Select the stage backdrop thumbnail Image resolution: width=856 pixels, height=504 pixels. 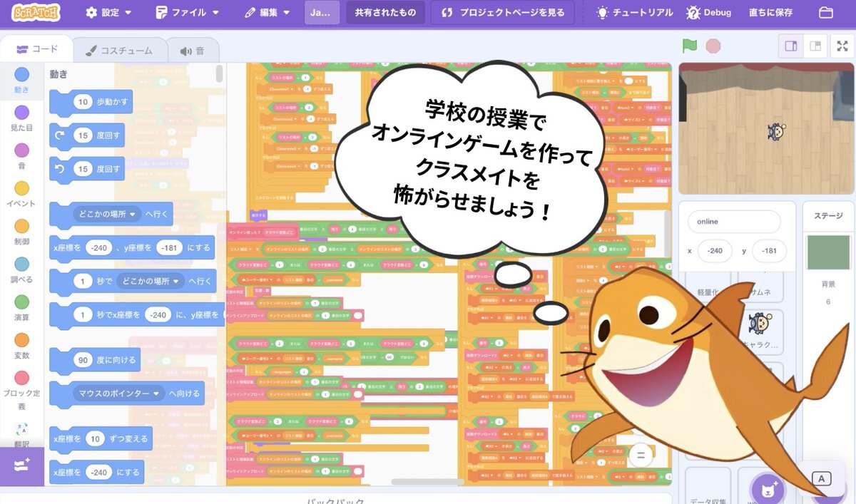(827, 253)
